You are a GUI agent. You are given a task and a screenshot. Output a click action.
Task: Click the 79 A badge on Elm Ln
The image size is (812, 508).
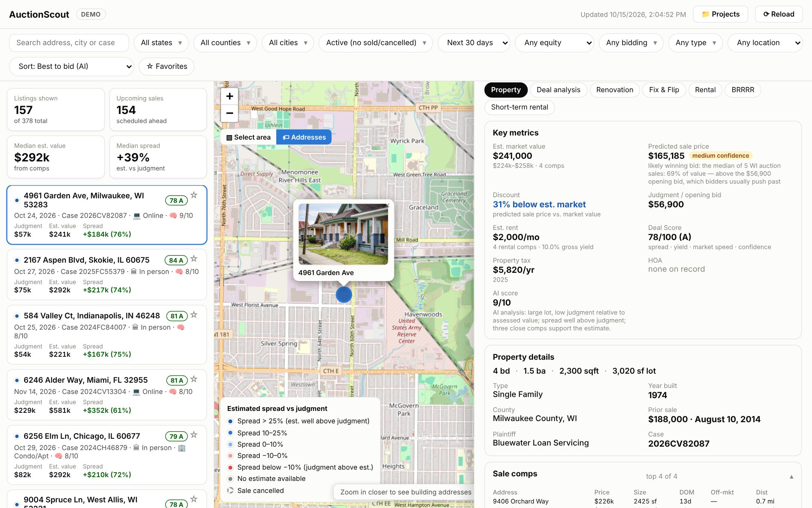tap(176, 437)
